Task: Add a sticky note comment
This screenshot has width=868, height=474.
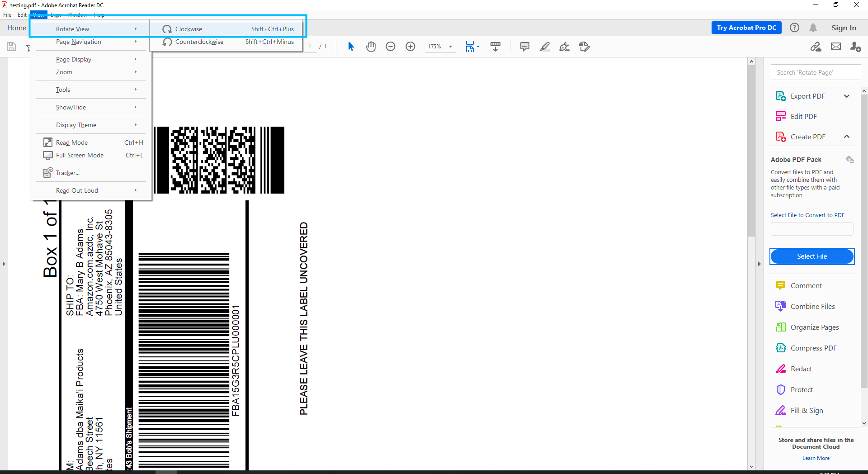Action: (525, 47)
